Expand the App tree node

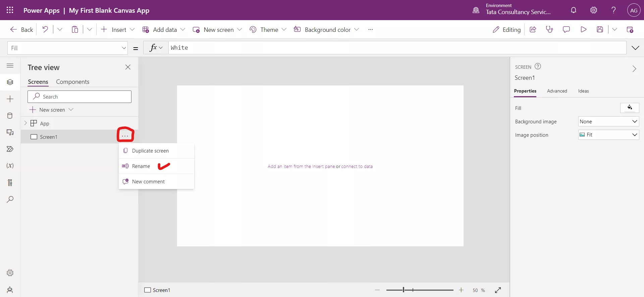(25, 123)
